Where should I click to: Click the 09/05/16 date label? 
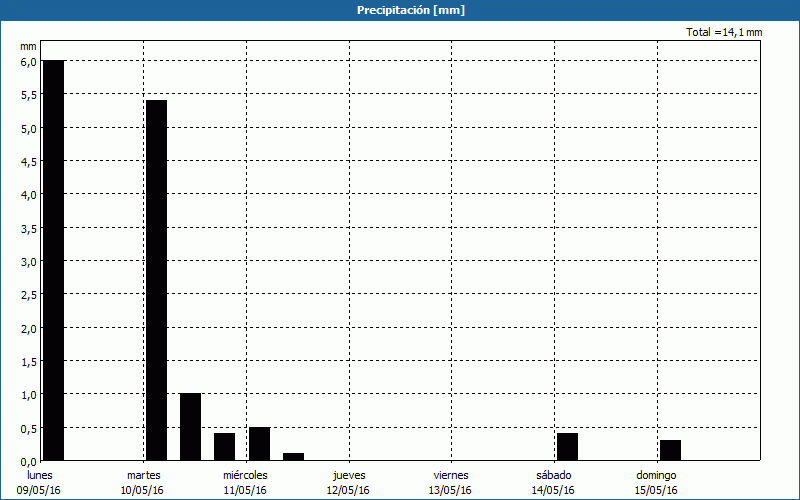39,490
